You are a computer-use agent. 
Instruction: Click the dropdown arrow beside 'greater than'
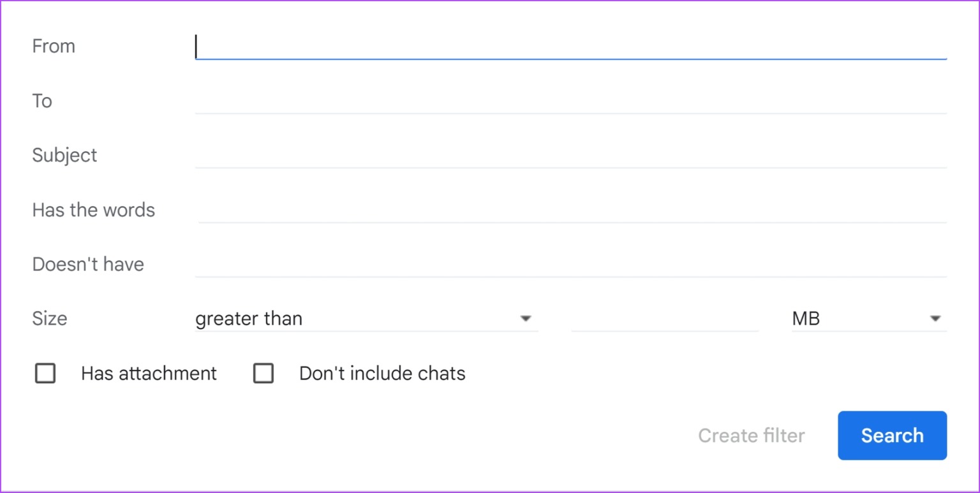click(526, 318)
